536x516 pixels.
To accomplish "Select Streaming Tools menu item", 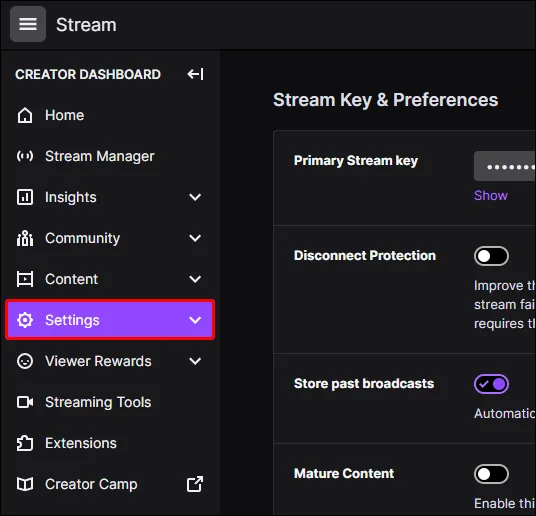I will coord(110,402).
